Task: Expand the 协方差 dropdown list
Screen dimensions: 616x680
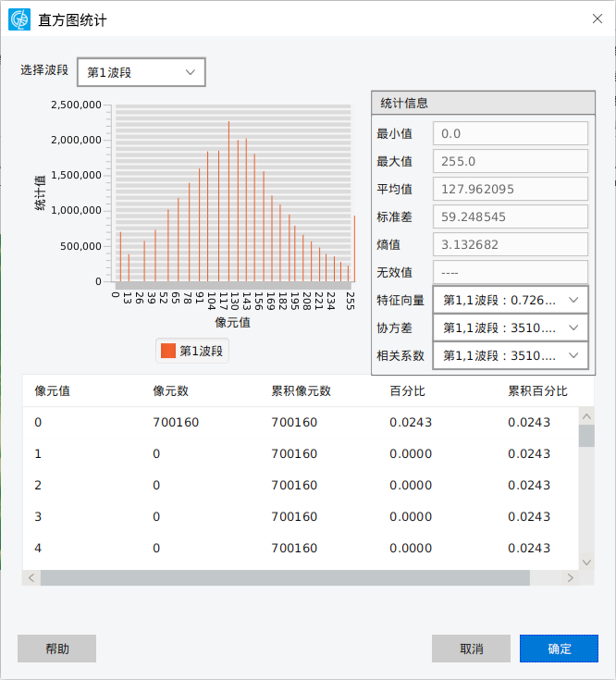Action: 511,328
